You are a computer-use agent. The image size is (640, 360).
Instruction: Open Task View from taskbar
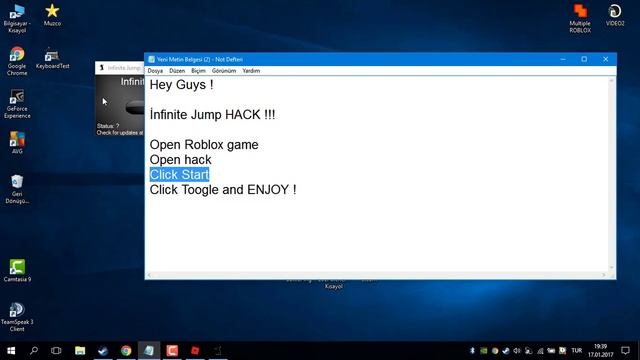point(56,351)
